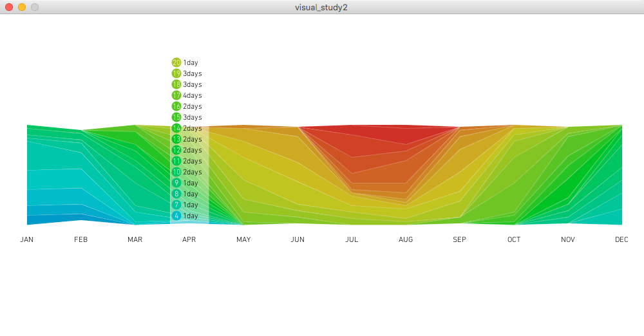Click the badge numbered 10

coord(176,172)
